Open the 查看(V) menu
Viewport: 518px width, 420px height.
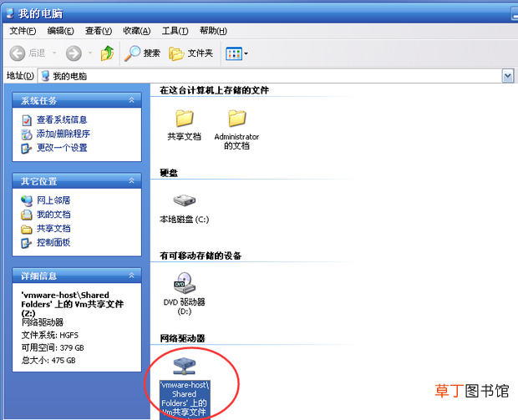point(99,31)
